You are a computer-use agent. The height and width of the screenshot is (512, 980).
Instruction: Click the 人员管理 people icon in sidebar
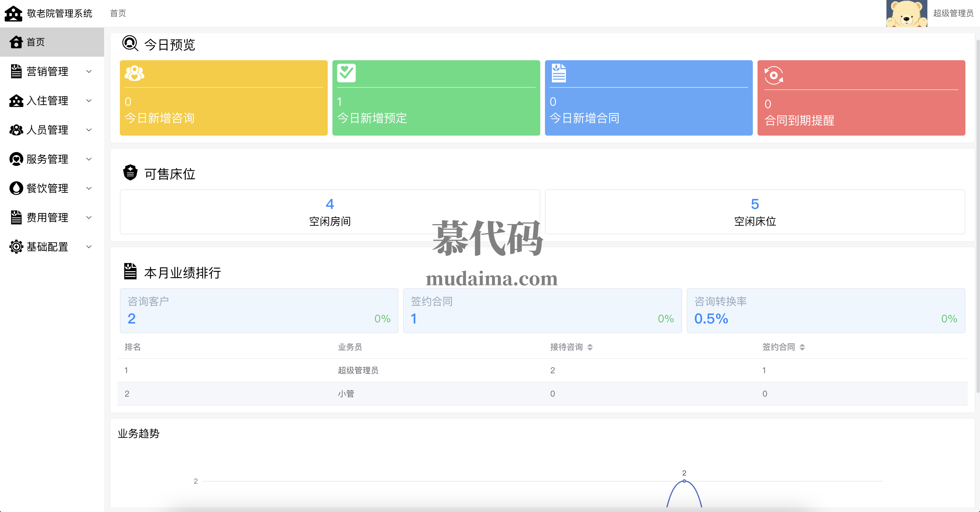(x=16, y=130)
